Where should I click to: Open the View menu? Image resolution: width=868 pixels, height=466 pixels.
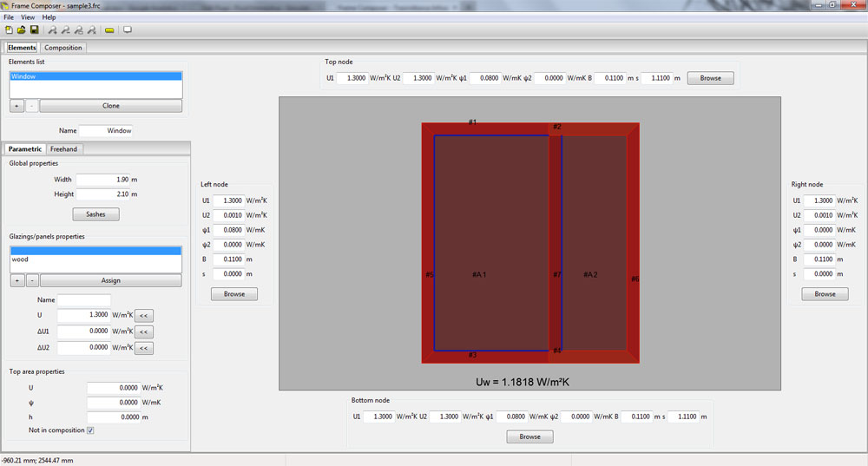28,17
